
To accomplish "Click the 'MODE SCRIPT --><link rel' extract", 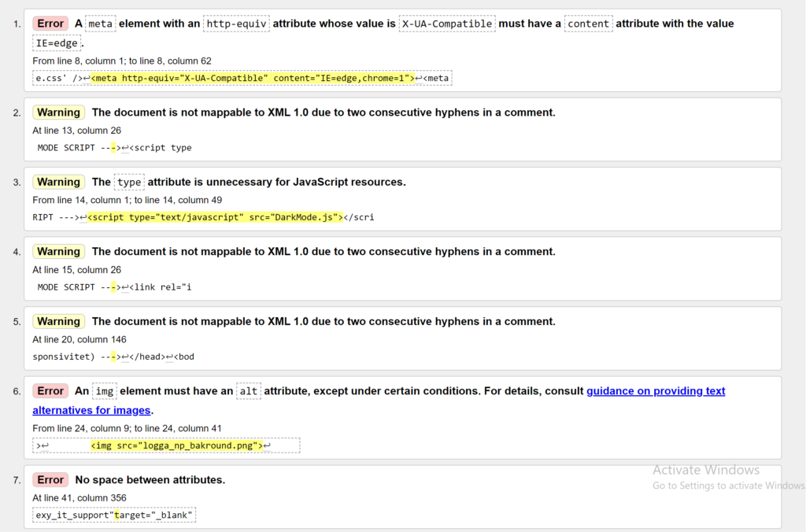I will coord(114,287).
